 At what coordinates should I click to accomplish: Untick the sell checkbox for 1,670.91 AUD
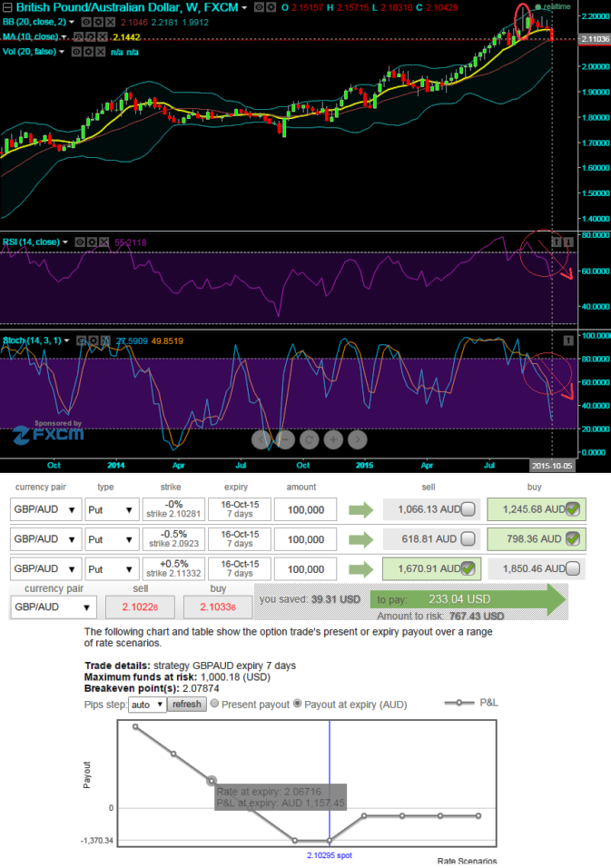(468, 568)
